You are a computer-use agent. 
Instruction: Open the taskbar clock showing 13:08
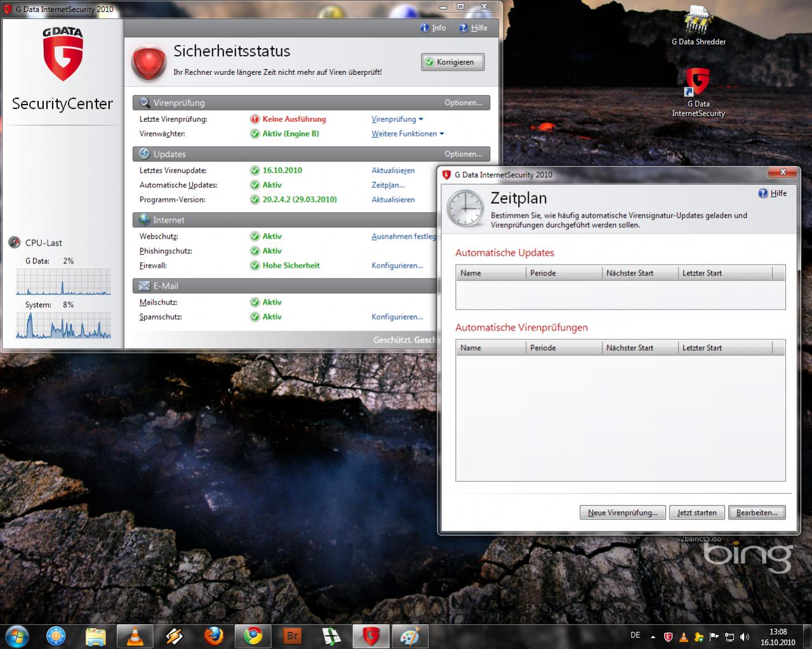tap(778, 637)
